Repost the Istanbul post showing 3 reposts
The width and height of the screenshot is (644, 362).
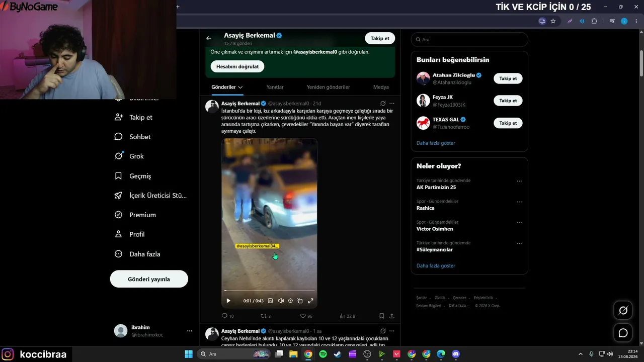pos(265,316)
